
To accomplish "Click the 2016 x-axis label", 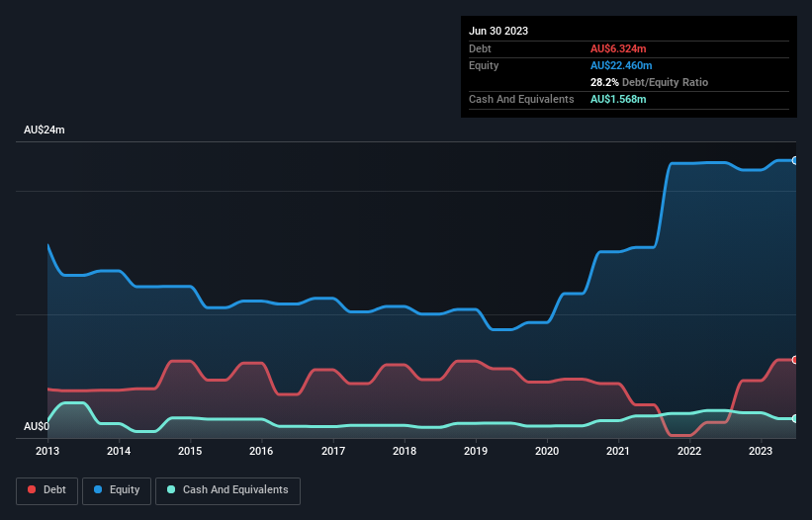I will click(261, 451).
